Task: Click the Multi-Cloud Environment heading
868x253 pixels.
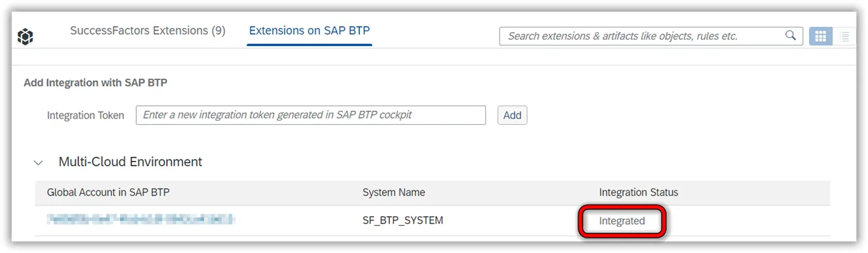Action: [130, 162]
